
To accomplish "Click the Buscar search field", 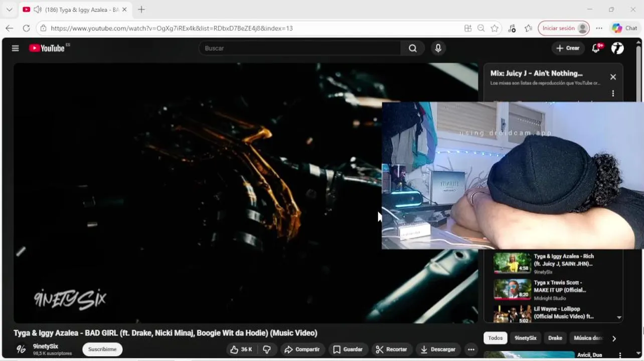I will tap(299, 48).
